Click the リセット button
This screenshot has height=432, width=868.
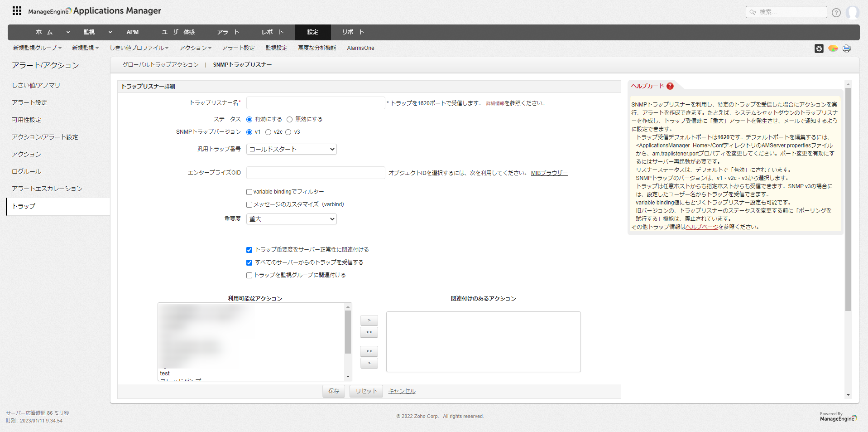[366, 391]
